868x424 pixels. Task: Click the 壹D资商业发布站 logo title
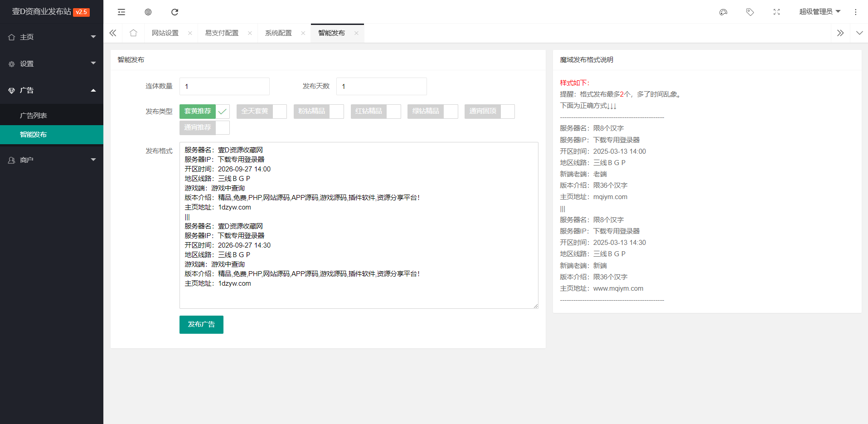pyautogui.click(x=42, y=11)
